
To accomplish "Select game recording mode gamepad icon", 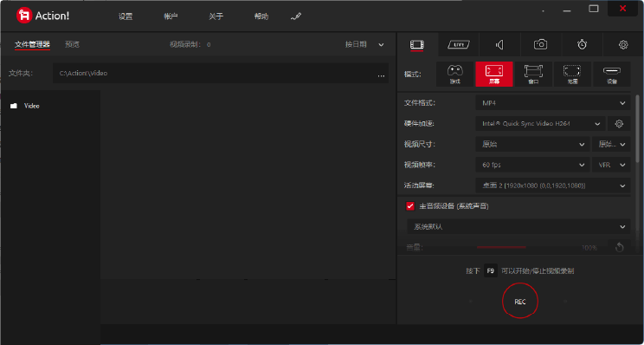I will (x=454, y=74).
